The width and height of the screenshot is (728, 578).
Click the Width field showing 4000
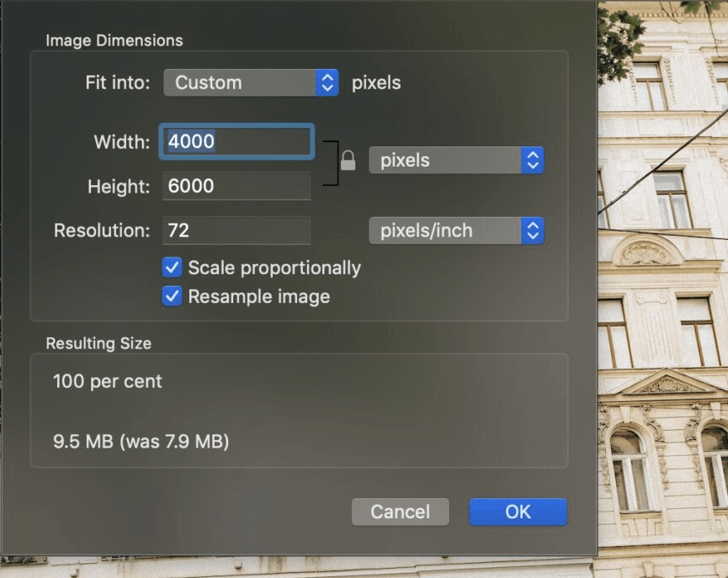tap(236, 141)
